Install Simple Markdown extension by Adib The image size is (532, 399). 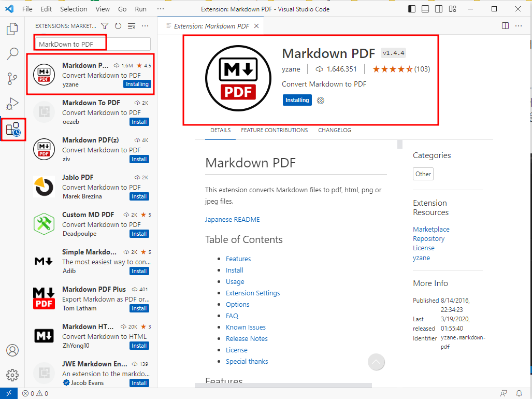(x=139, y=271)
